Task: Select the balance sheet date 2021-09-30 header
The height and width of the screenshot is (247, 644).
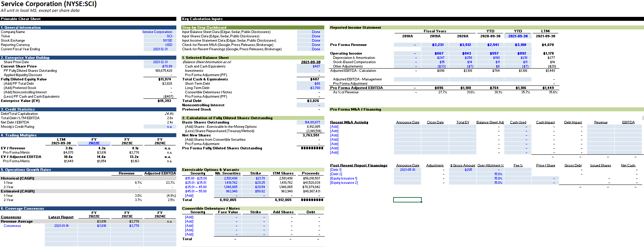Action: click(310, 62)
